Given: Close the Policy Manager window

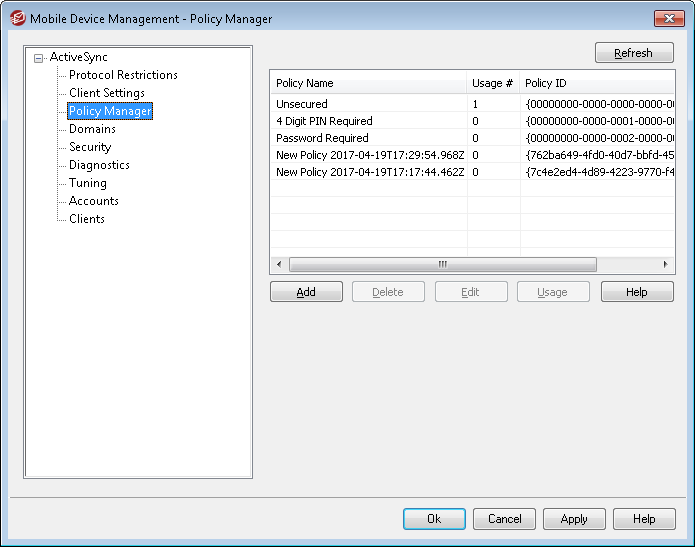Looking at the screenshot, I should [667, 18].
